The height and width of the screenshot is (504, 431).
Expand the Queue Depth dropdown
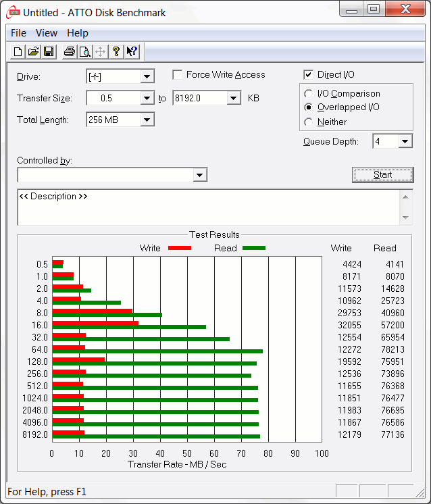pyautogui.click(x=405, y=141)
